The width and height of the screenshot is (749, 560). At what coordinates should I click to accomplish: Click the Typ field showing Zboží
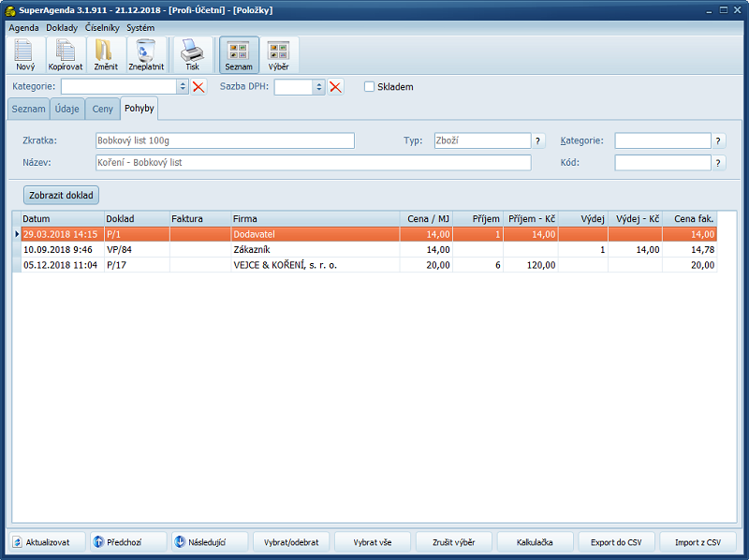(482, 141)
